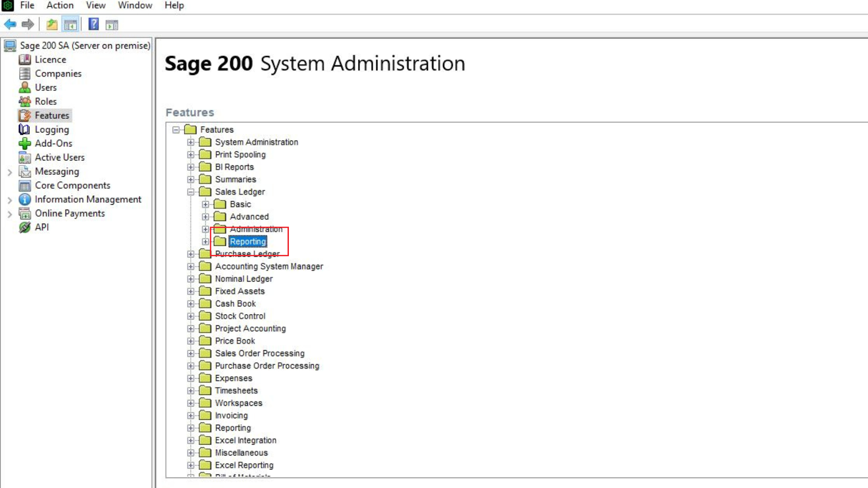Click the Administration folder in Sales Ledger
This screenshot has height=488, width=868.
(x=257, y=229)
